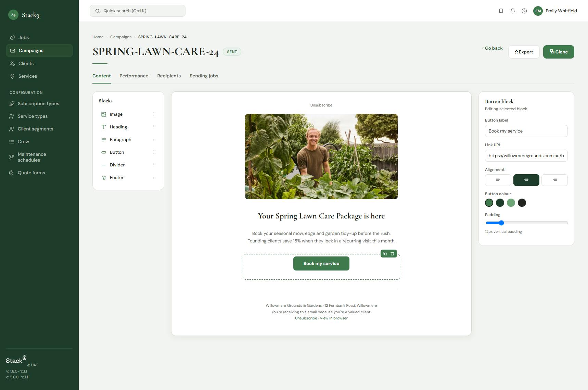
Task: Click the Crew list icon in sidebar
Action: click(x=12, y=142)
